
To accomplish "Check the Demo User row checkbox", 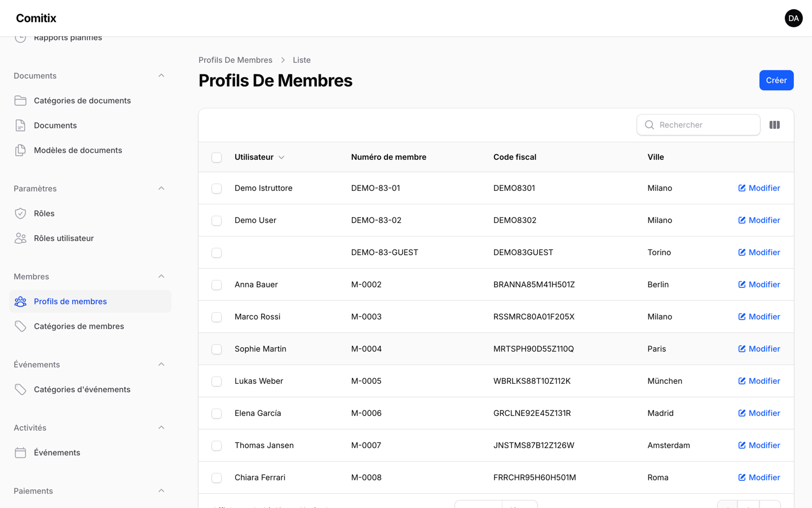I will [x=217, y=221].
